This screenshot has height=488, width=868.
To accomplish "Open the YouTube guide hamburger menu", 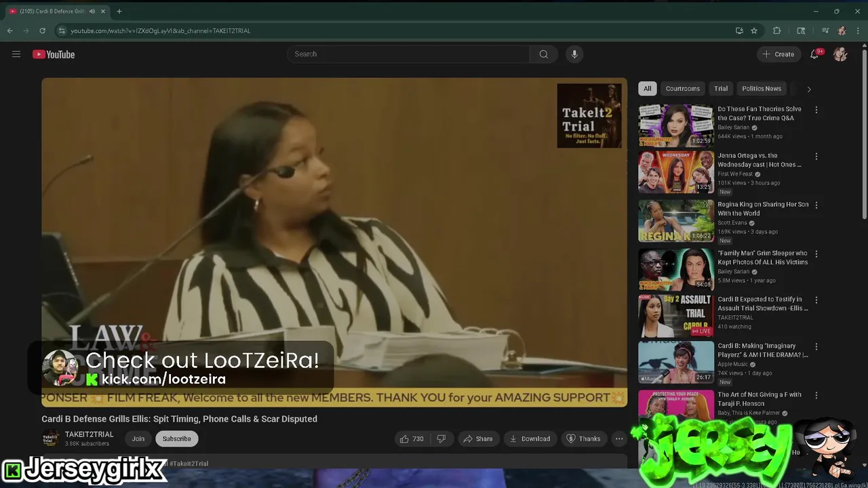I will tap(16, 54).
